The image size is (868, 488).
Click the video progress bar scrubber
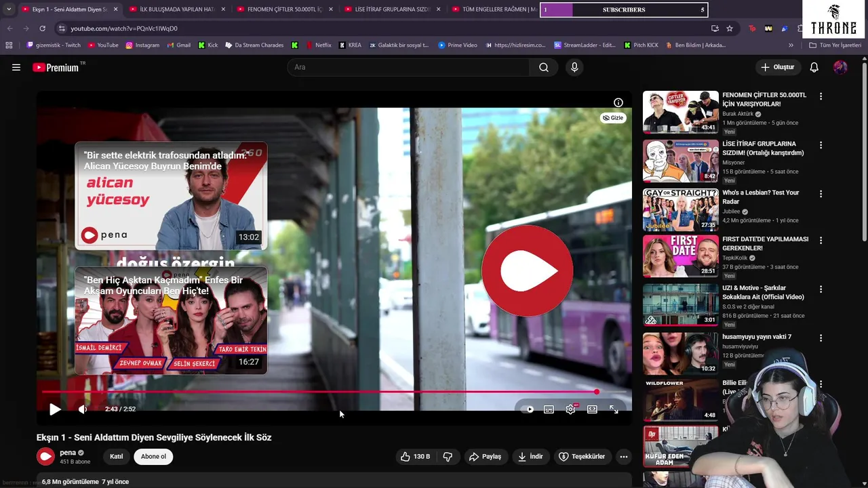point(596,392)
